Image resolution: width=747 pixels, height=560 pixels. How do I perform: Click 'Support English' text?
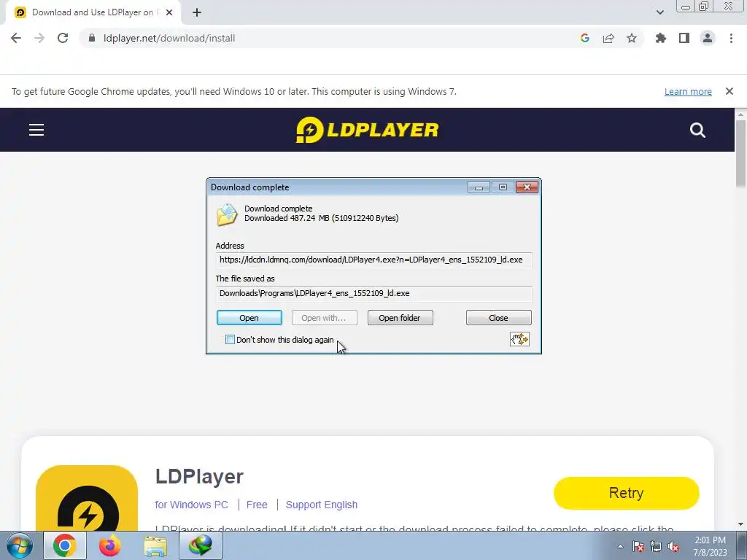click(322, 505)
